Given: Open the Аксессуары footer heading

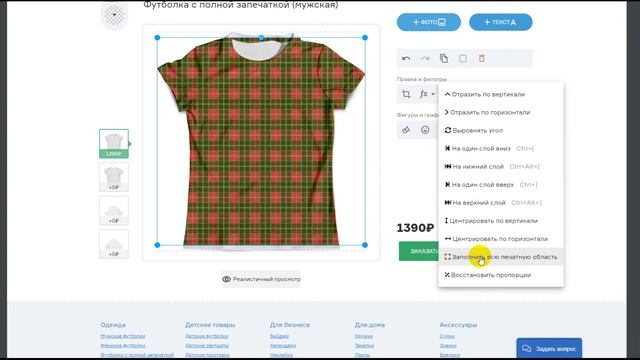Looking at the screenshot, I should click(x=458, y=325).
